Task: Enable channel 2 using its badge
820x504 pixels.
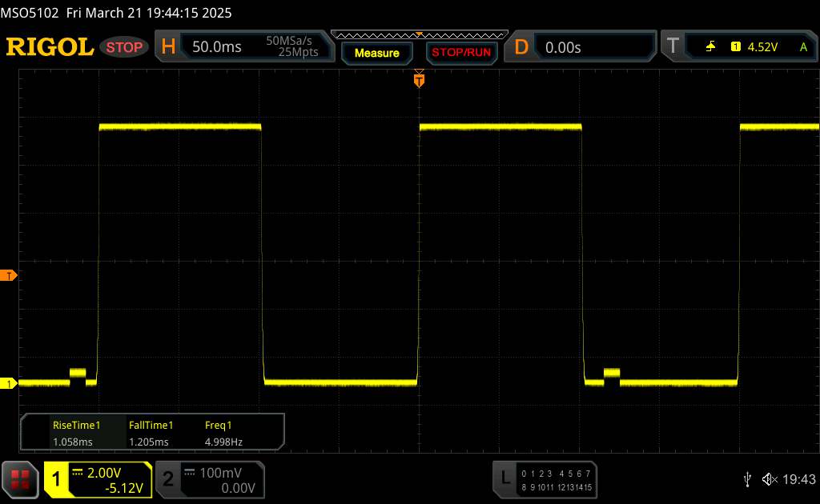Action: click(168, 480)
